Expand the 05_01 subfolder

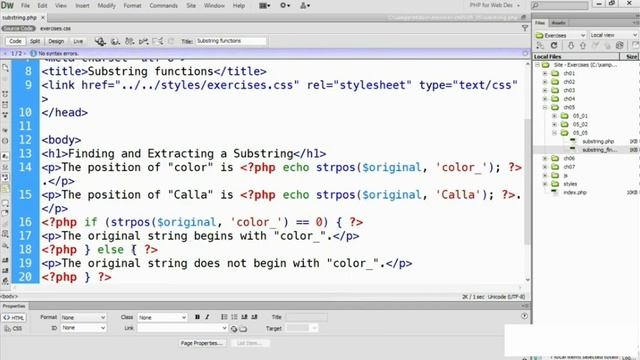click(x=554, y=116)
